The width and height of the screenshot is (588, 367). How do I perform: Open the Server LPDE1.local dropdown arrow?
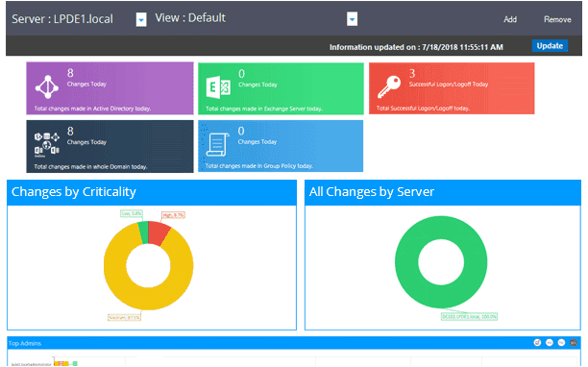[141, 19]
